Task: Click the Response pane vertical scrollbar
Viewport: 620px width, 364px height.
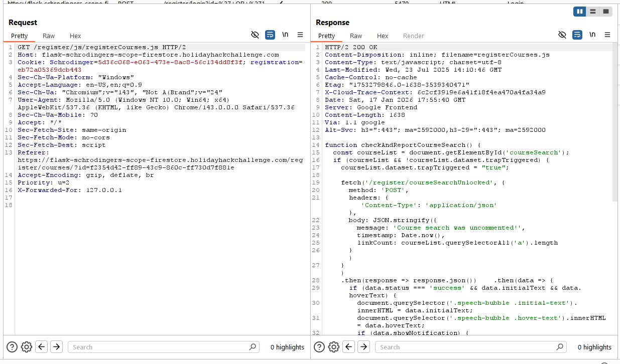Action: (x=615, y=123)
